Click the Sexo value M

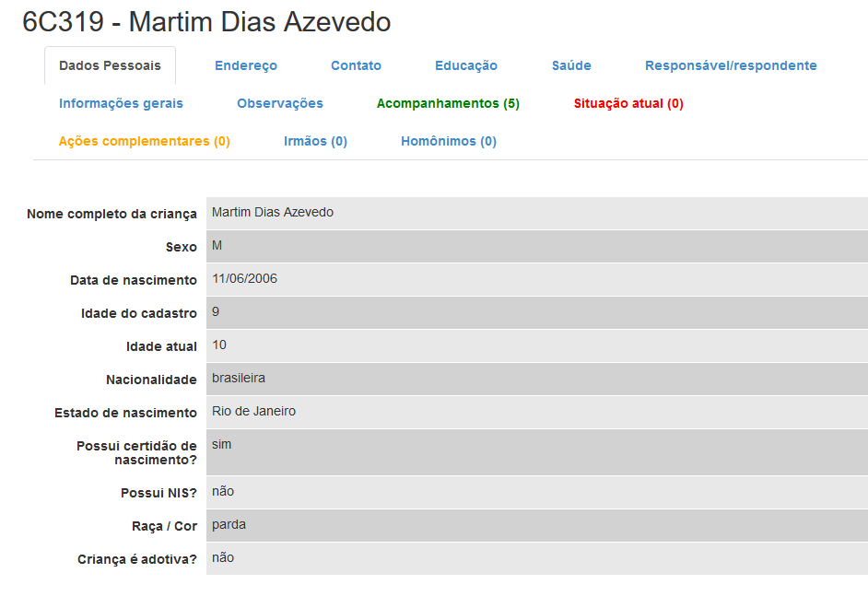(217, 246)
